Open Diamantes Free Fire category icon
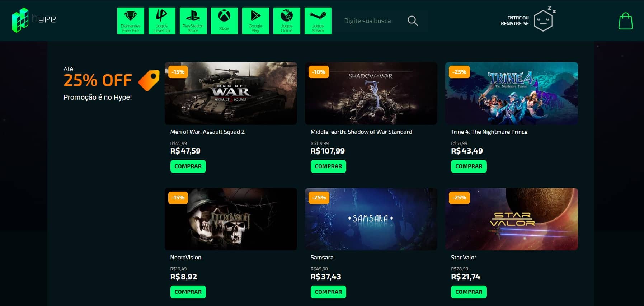 131,21
